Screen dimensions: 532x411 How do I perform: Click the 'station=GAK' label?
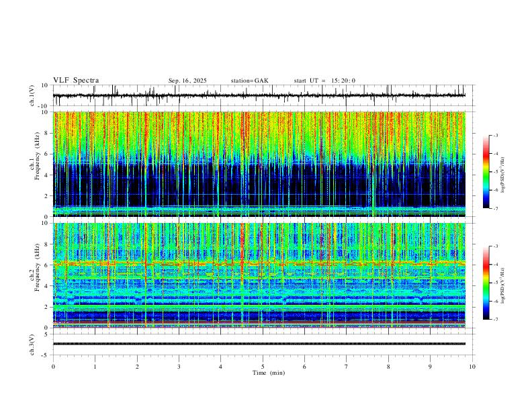coord(249,81)
